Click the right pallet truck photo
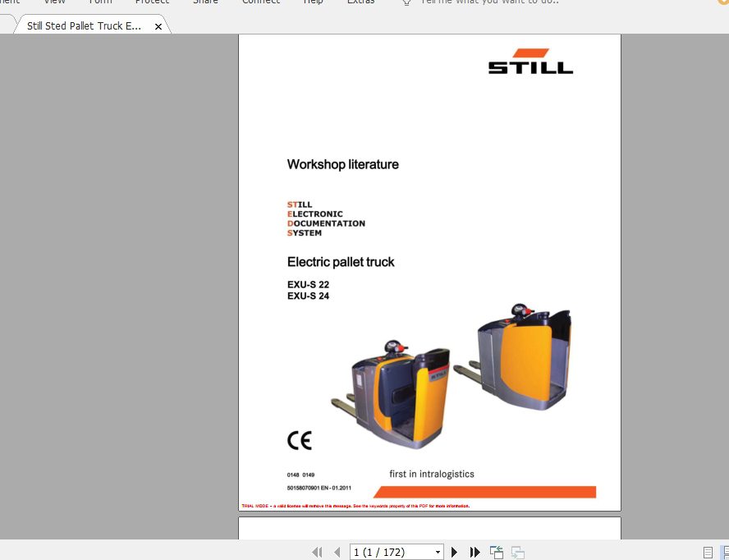This screenshot has width=729, height=560. coord(512,356)
